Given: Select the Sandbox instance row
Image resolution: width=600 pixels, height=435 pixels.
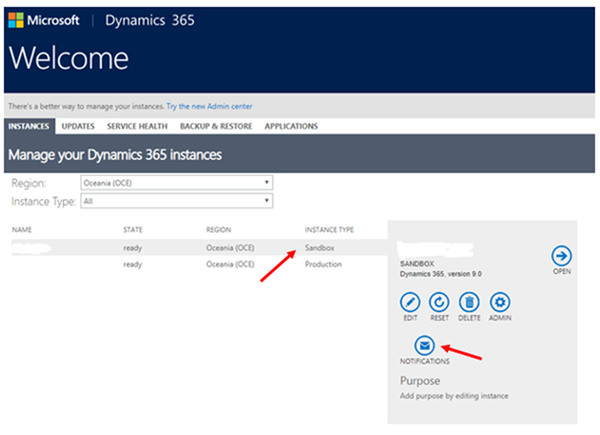Looking at the screenshot, I should point(200,247).
